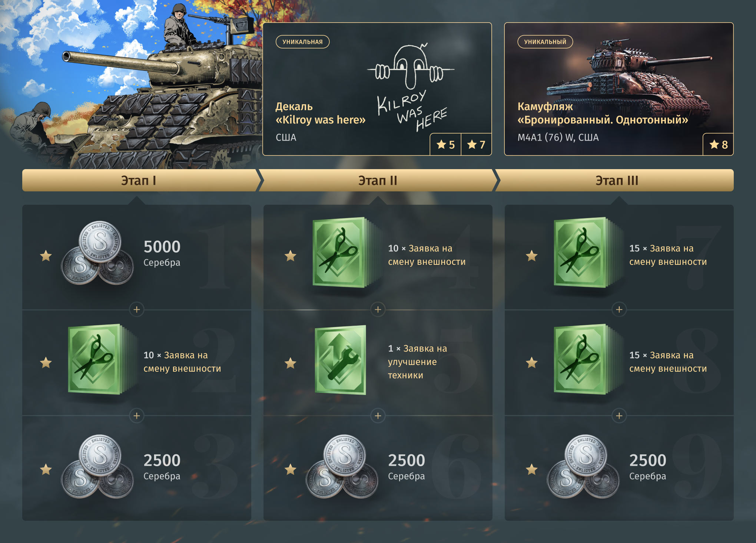This screenshot has width=756, height=543.
Task: Open the Камуфляж «Бронированный. Однотонный» card
Action: coord(619,89)
